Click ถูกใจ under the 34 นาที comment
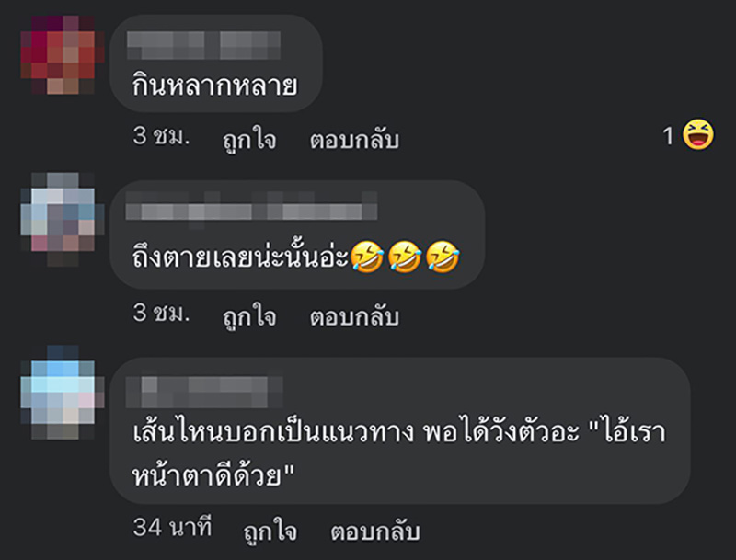The height and width of the screenshot is (560, 736). [x=270, y=531]
